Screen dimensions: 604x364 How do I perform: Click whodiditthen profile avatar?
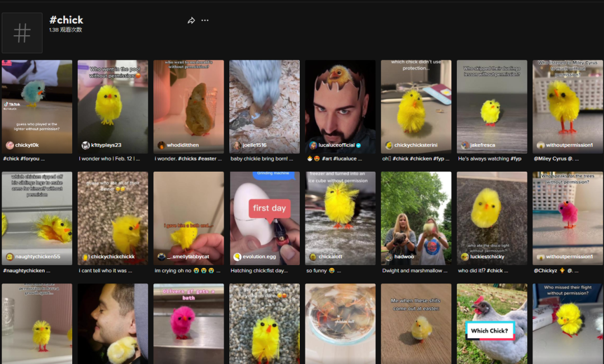[162, 145]
